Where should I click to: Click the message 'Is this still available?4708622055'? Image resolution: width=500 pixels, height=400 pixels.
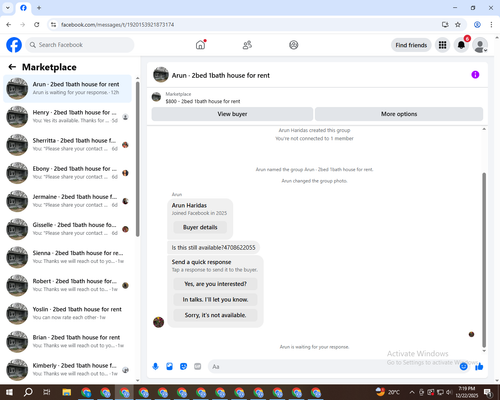click(213, 248)
